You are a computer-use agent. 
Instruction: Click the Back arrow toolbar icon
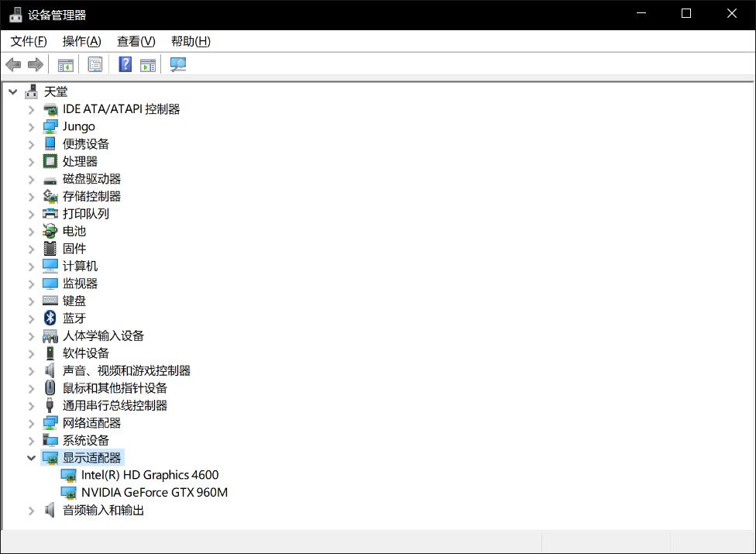(x=13, y=64)
